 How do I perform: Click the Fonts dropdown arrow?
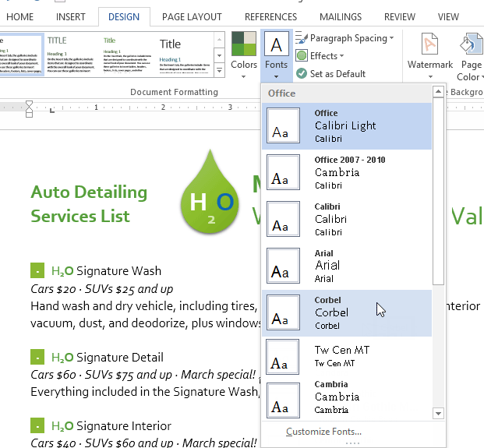coord(276,76)
